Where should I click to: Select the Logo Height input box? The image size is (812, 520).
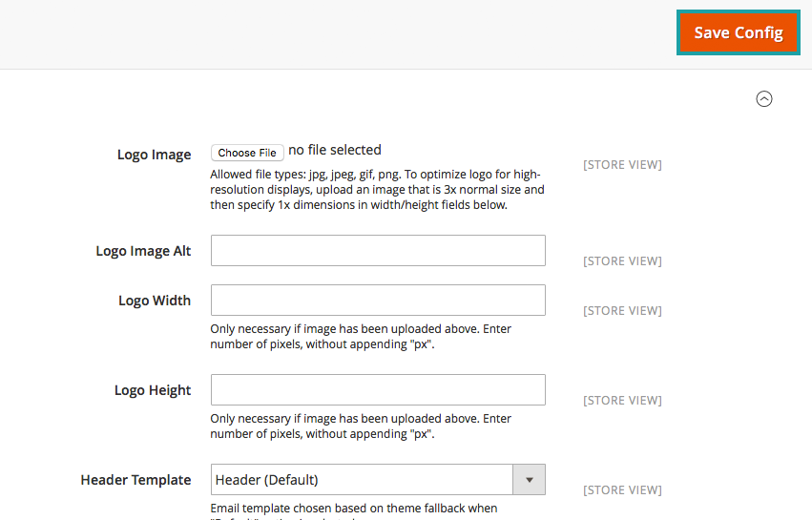click(x=377, y=389)
